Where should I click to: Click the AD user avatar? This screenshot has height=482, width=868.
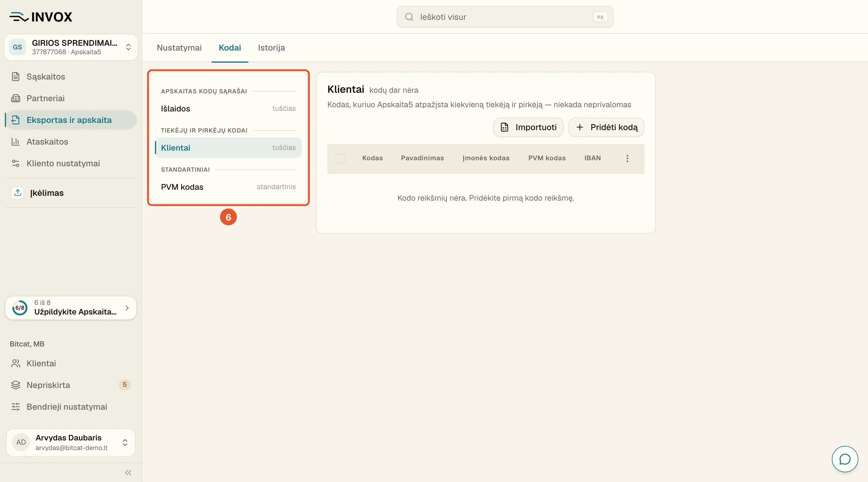point(21,442)
